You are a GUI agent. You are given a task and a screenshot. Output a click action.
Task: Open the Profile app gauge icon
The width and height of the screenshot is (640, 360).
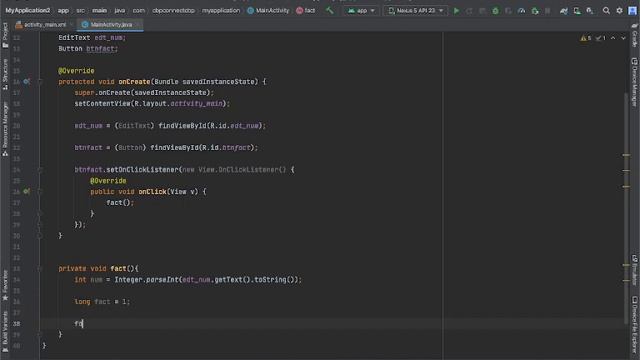[521, 11]
